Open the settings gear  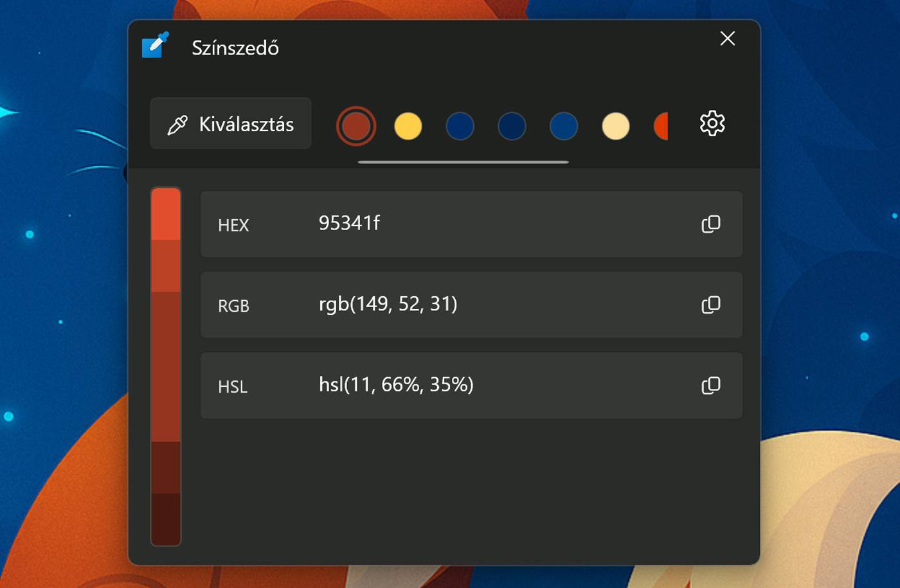[x=712, y=123]
